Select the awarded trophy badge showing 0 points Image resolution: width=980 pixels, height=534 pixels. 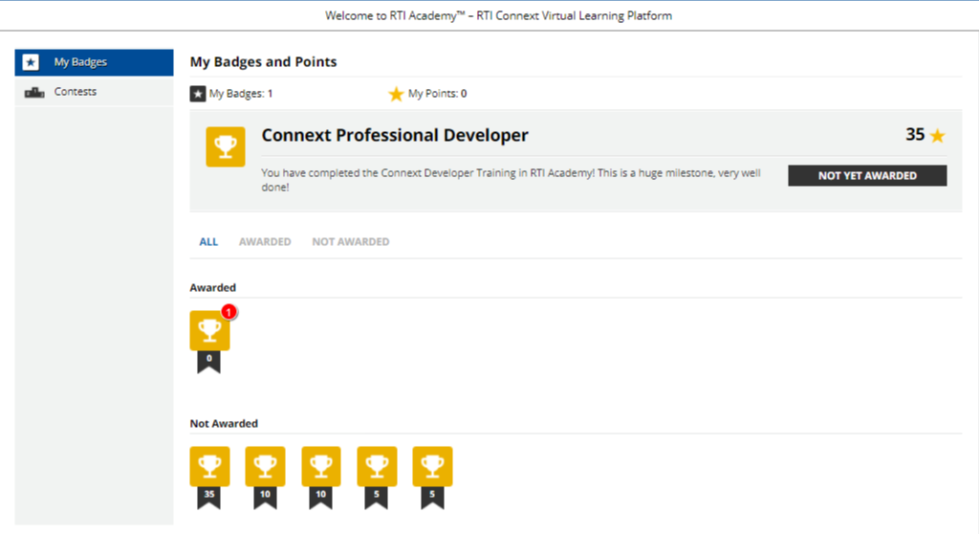click(x=208, y=332)
